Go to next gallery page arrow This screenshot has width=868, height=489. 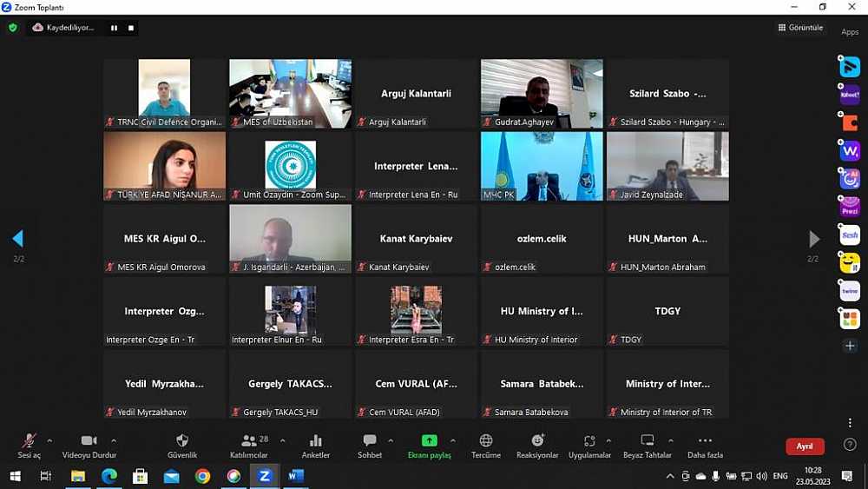(813, 239)
